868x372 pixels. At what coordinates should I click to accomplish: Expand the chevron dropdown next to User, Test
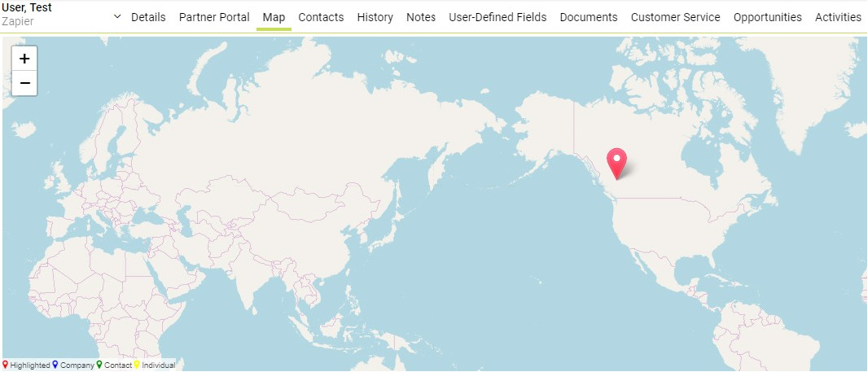point(116,16)
